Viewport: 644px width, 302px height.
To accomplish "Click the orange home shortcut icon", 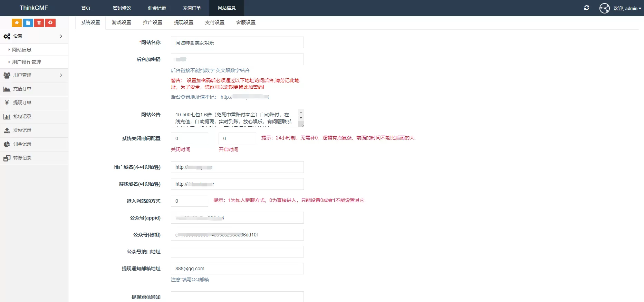I will [x=17, y=23].
